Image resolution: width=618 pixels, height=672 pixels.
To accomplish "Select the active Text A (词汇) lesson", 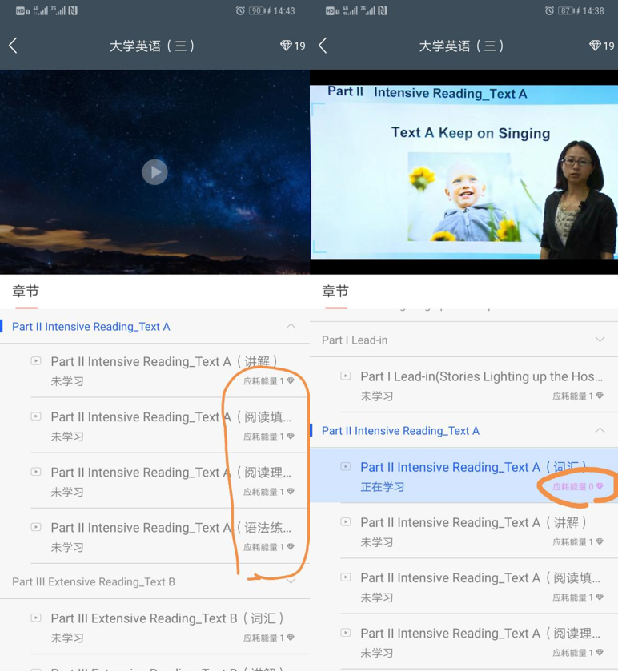I will coord(463,475).
